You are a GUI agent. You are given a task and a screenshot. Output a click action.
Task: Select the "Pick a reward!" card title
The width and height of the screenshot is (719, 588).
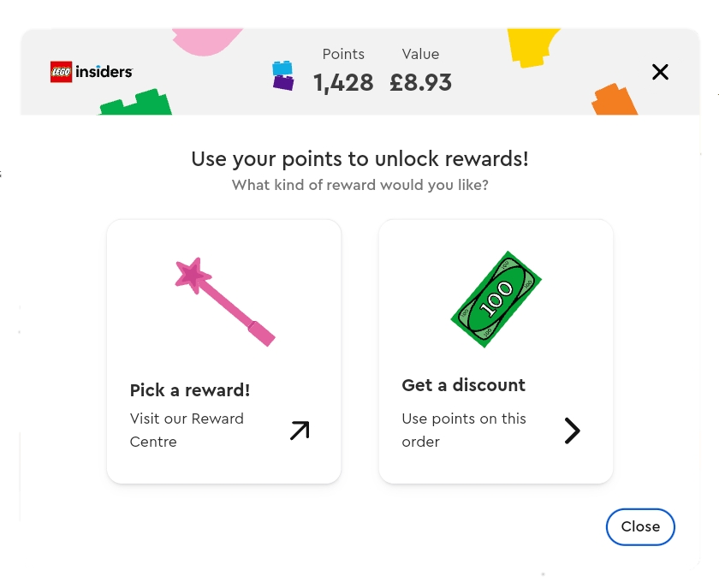pos(190,390)
